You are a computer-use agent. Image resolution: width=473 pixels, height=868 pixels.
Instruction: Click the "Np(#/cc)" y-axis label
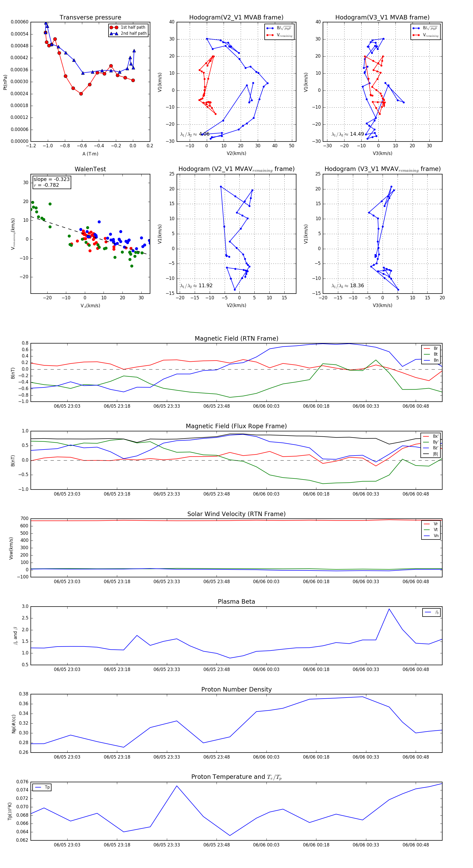[x=14, y=723]
